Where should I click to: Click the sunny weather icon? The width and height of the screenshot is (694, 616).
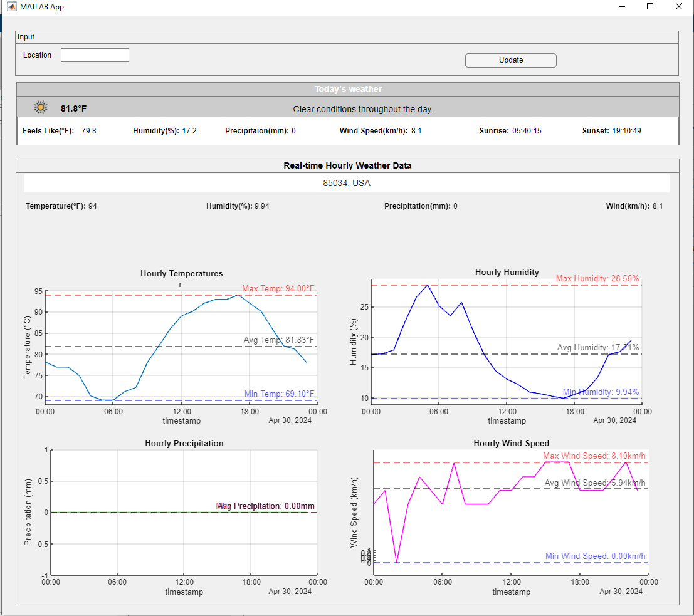coord(40,108)
